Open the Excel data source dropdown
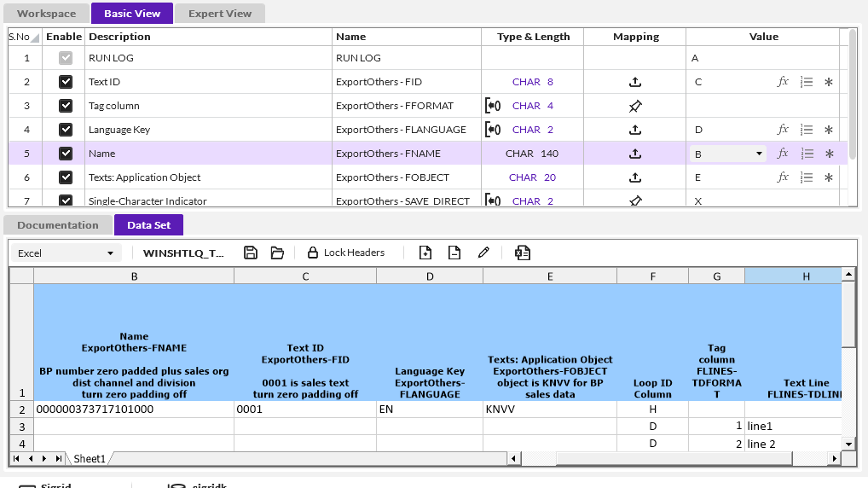This screenshot has width=868, height=488. [x=66, y=253]
